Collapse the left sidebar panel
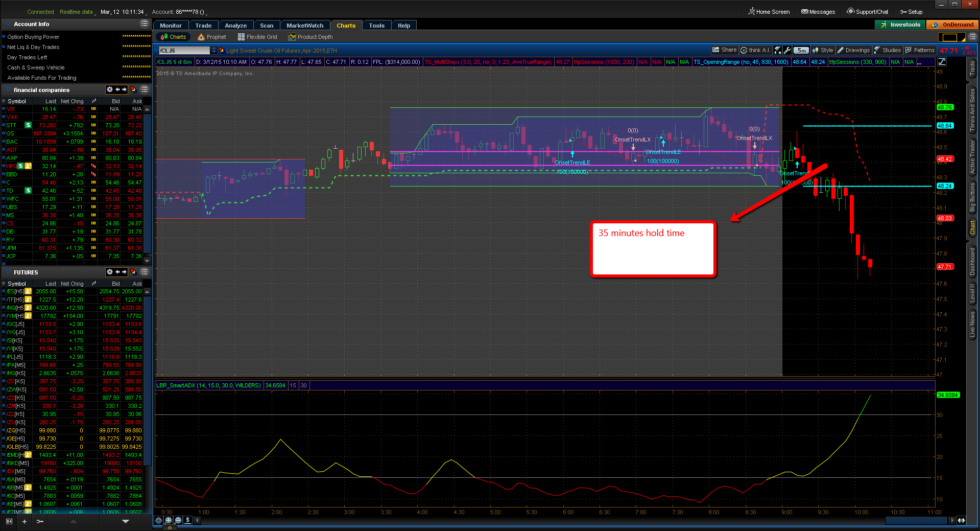The height and width of the screenshot is (531, 980). click(x=9, y=521)
